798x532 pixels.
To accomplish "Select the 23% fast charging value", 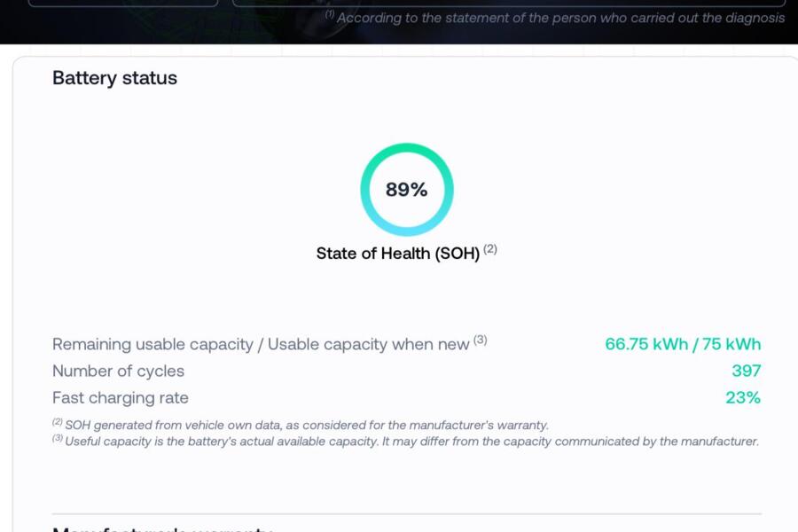I will pyautogui.click(x=743, y=397).
